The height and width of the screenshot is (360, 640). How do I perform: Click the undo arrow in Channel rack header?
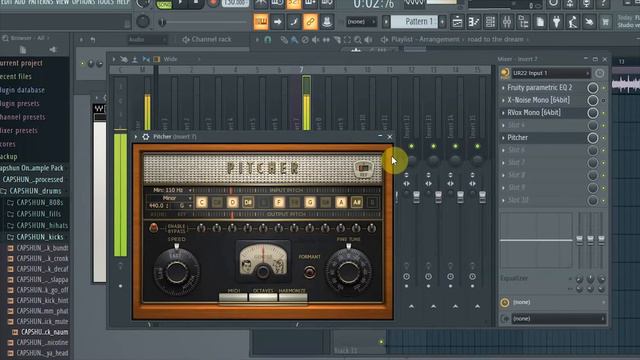point(93,40)
